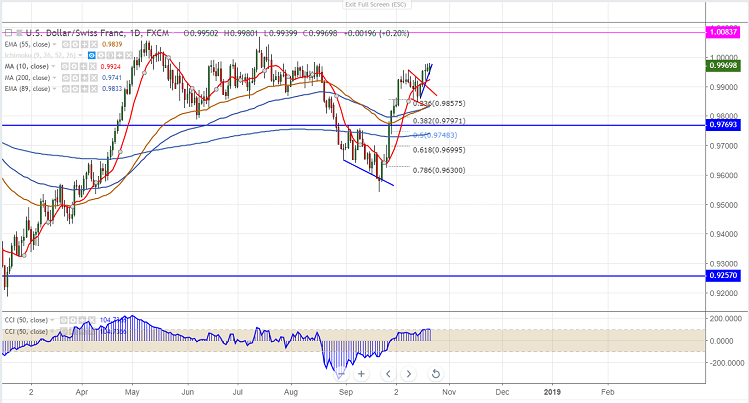Click Fibonacci label 0.618(0.96995)
749x403 pixels.
[x=439, y=150]
